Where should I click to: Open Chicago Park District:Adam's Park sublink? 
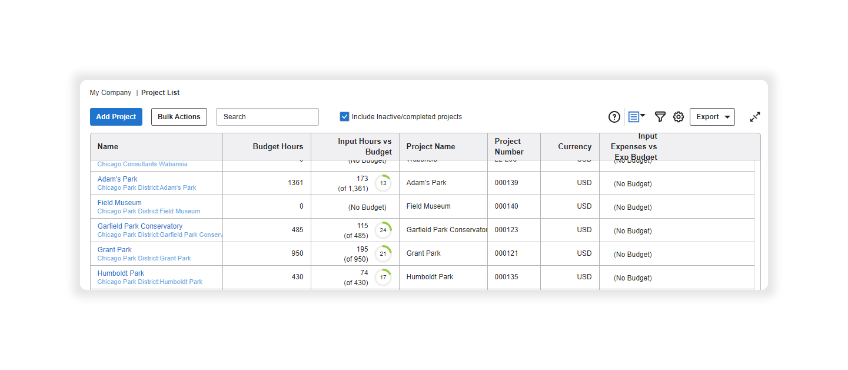(x=147, y=188)
